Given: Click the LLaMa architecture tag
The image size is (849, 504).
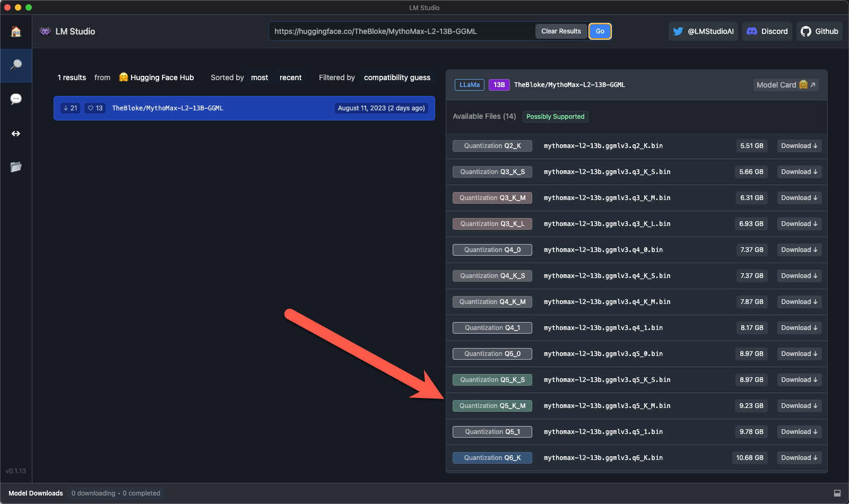Looking at the screenshot, I should (x=470, y=85).
